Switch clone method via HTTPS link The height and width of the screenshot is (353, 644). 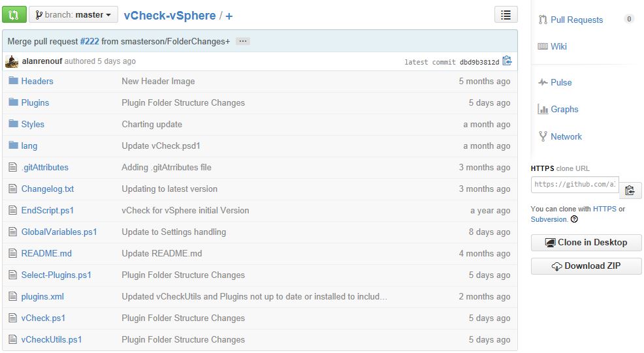pyautogui.click(x=605, y=209)
